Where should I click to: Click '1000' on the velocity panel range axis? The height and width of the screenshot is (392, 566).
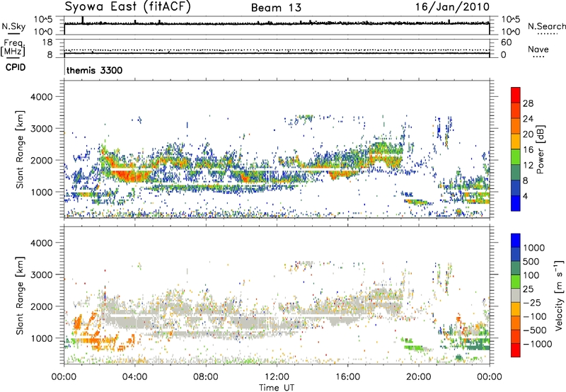coord(42,338)
